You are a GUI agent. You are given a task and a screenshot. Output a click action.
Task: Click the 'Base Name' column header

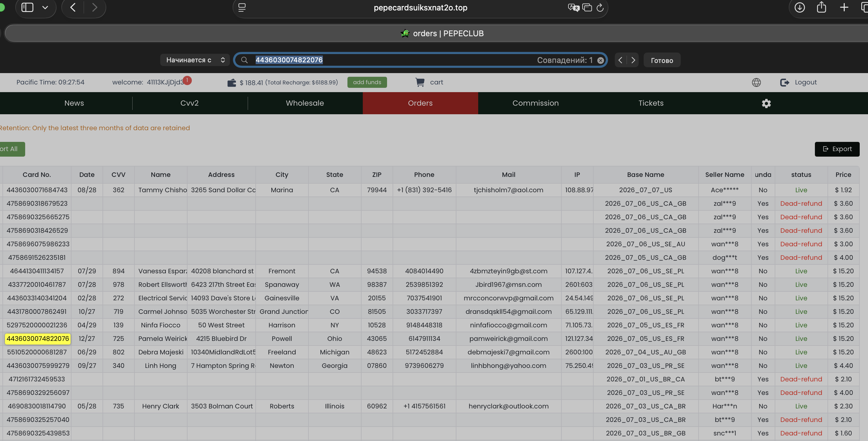[645, 175]
